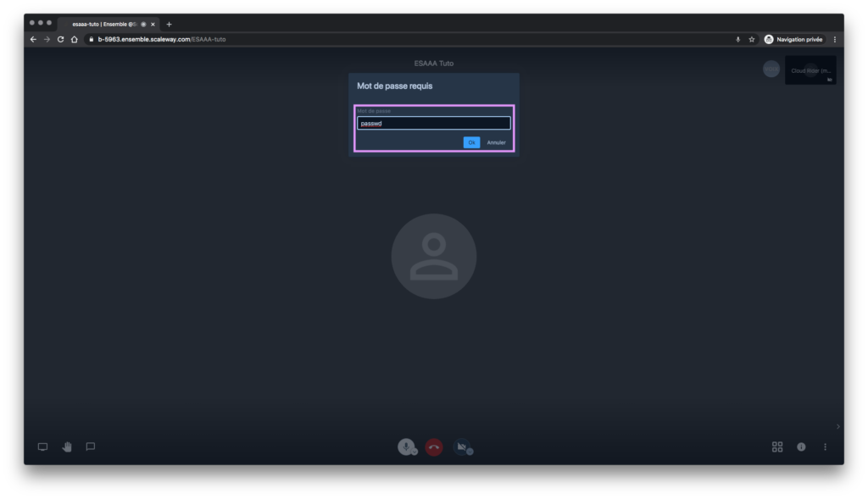Bookmark page with the star icon
The width and height of the screenshot is (868, 499).
751,39
